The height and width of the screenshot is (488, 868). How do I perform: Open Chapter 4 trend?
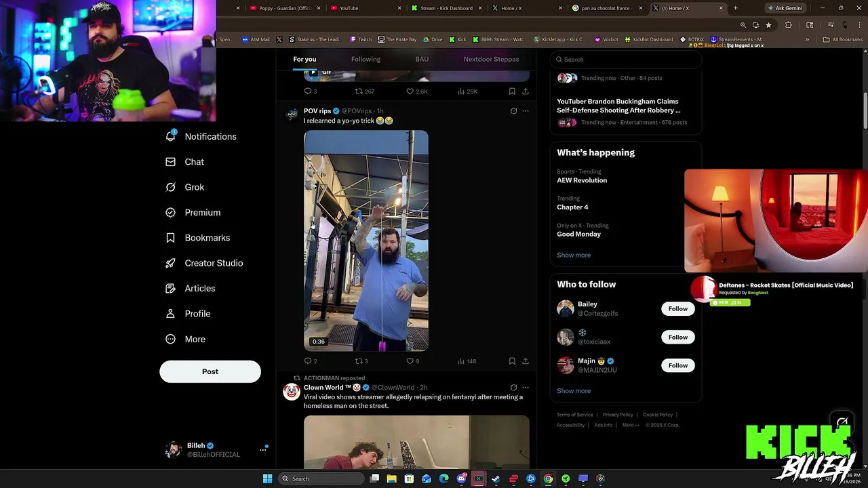[572, 207]
